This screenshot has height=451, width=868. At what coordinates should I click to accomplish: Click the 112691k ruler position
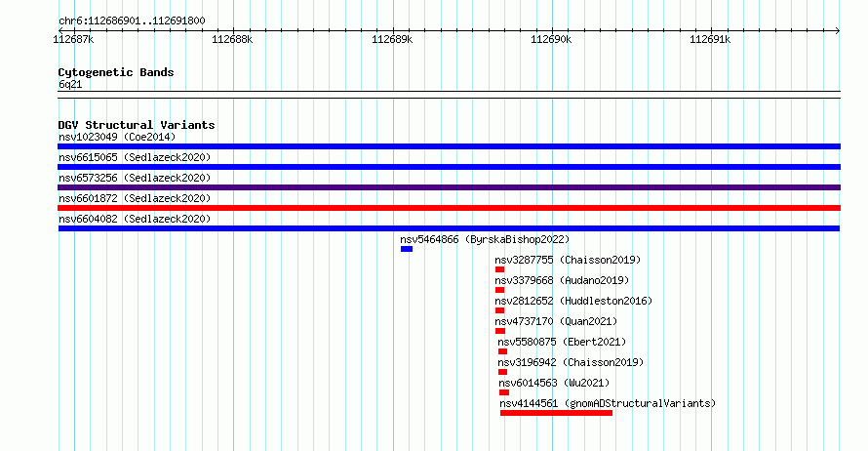pyautogui.click(x=710, y=39)
